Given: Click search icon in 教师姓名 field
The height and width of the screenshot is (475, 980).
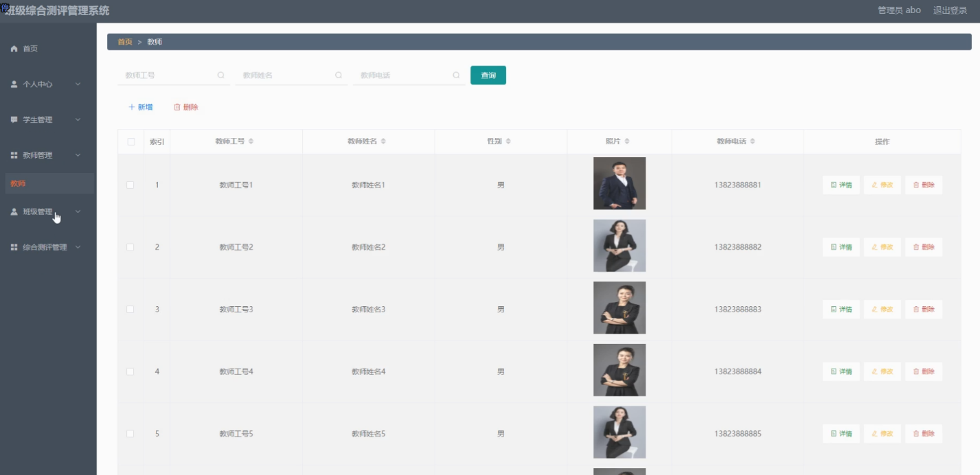Looking at the screenshot, I should [x=339, y=76].
